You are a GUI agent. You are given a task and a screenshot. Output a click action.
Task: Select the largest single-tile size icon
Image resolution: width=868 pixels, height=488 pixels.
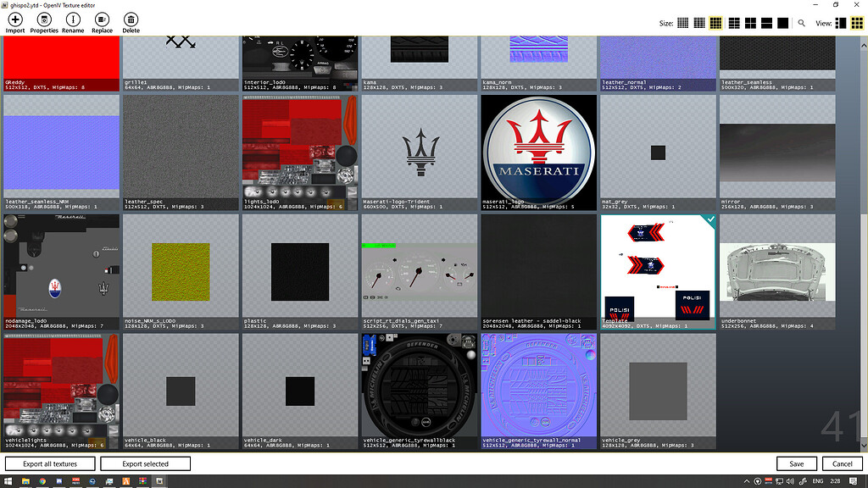782,23
